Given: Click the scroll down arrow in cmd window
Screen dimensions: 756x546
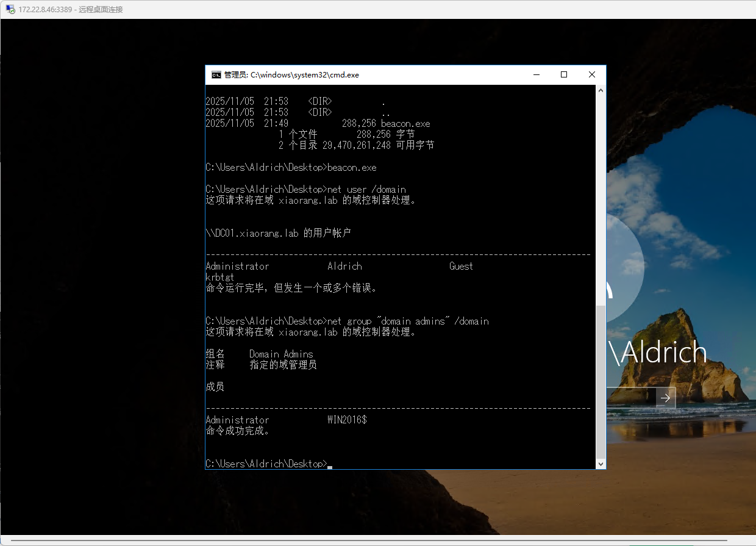Looking at the screenshot, I should 601,464.
